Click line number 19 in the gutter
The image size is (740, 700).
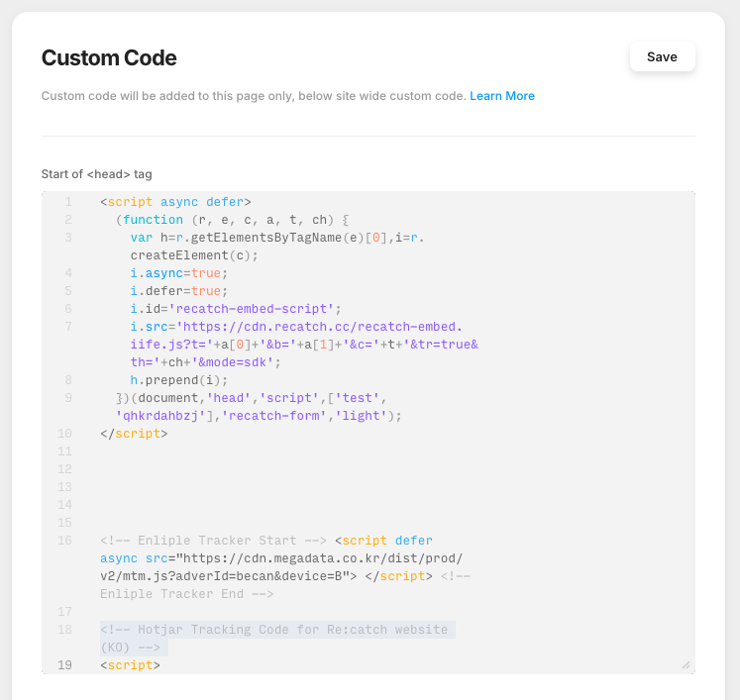pos(64,665)
